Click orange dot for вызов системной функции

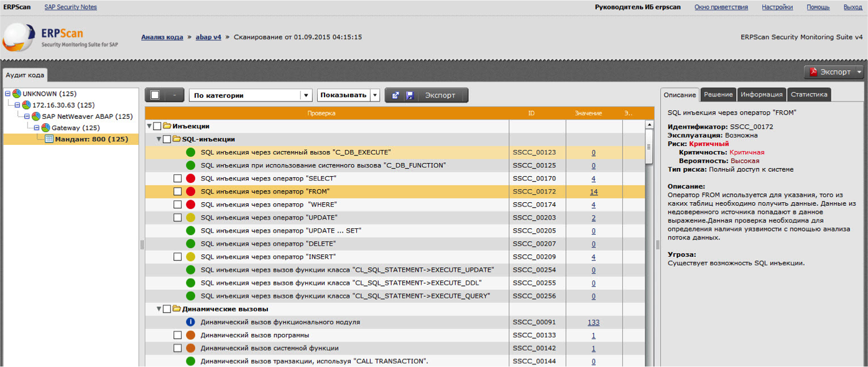point(191,348)
